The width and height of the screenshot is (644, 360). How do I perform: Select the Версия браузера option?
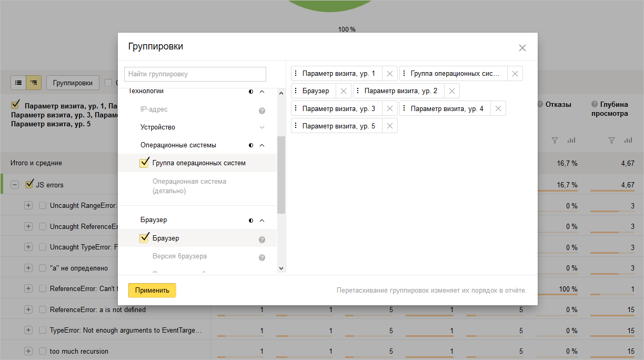click(179, 256)
